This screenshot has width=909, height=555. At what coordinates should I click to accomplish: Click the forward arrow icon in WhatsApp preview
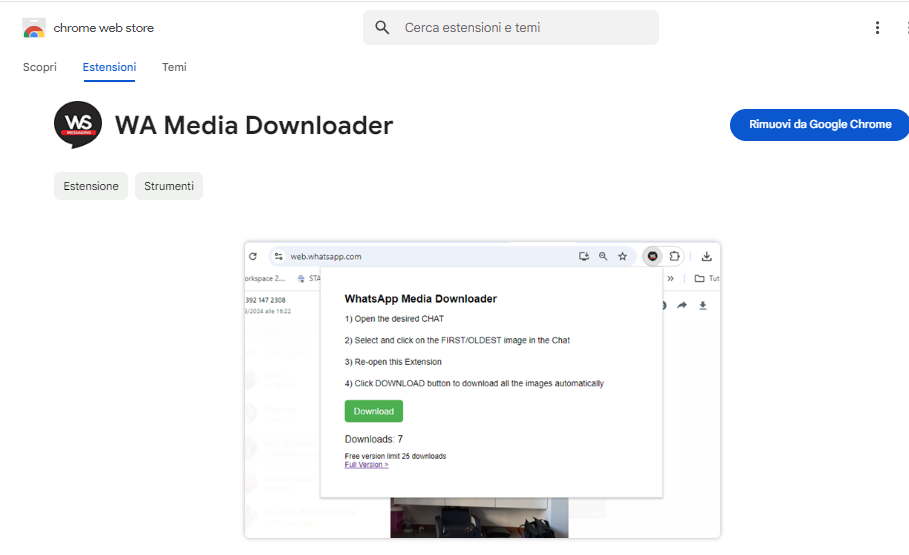point(682,306)
